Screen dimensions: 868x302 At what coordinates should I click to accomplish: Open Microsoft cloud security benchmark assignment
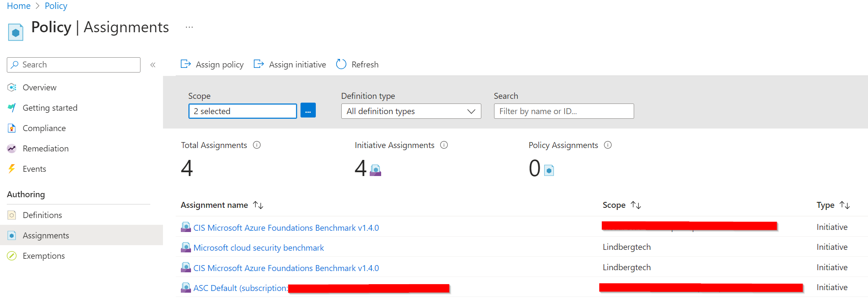[x=258, y=248]
